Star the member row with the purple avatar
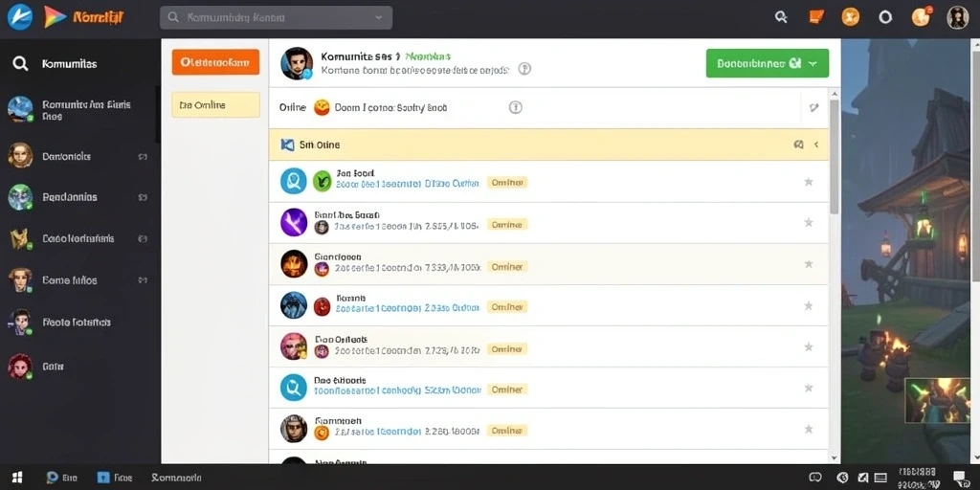This screenshot has width=980, height=490. [808, 222]
